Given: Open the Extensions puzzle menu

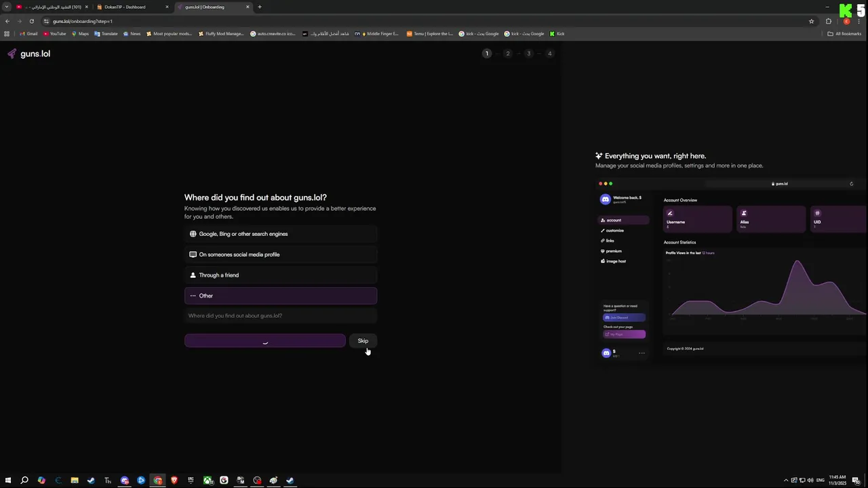Looking at the screenshot, I should click(828, 21).
